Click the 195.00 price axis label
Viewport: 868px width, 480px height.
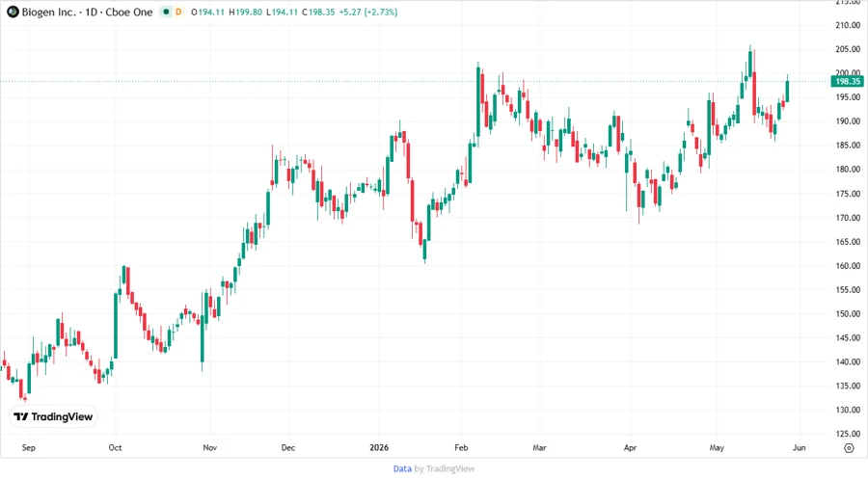pos(848,97)
